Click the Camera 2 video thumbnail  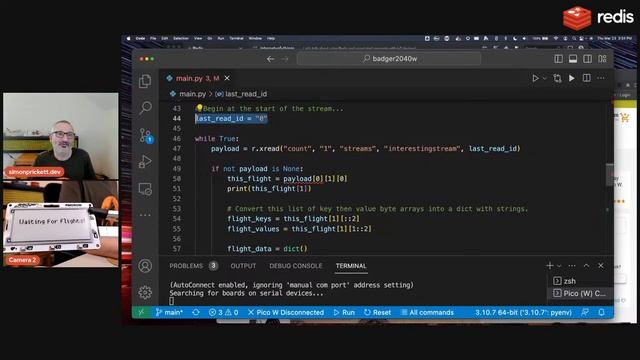click(61, 224)
